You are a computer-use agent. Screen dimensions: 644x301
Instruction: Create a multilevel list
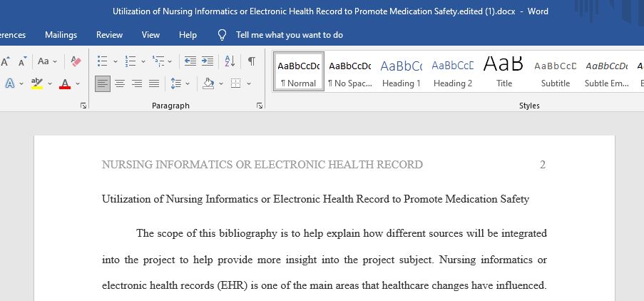click(158, 61)
